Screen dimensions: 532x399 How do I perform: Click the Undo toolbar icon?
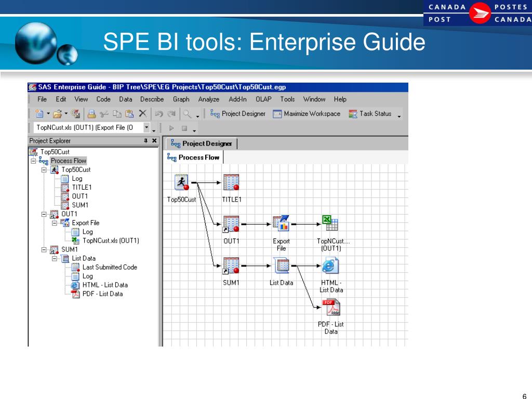pos(159,114)
